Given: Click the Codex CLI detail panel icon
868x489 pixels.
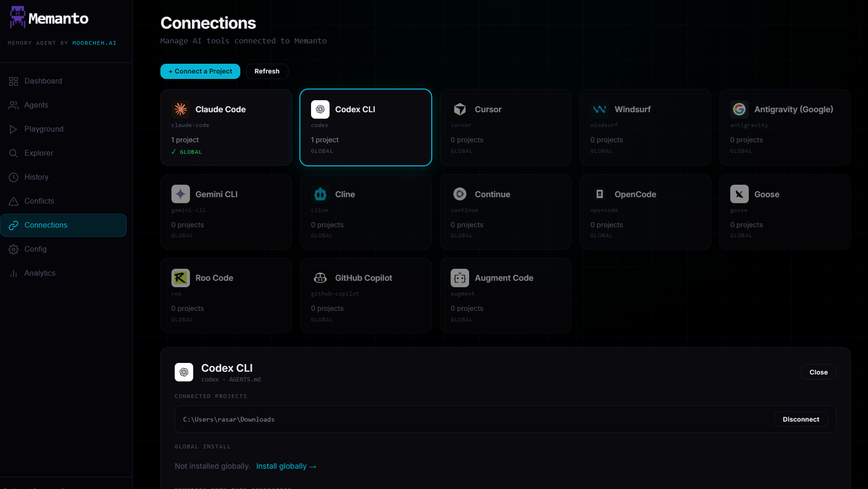Looking at the screenshot, I should (x=184, y=372).
